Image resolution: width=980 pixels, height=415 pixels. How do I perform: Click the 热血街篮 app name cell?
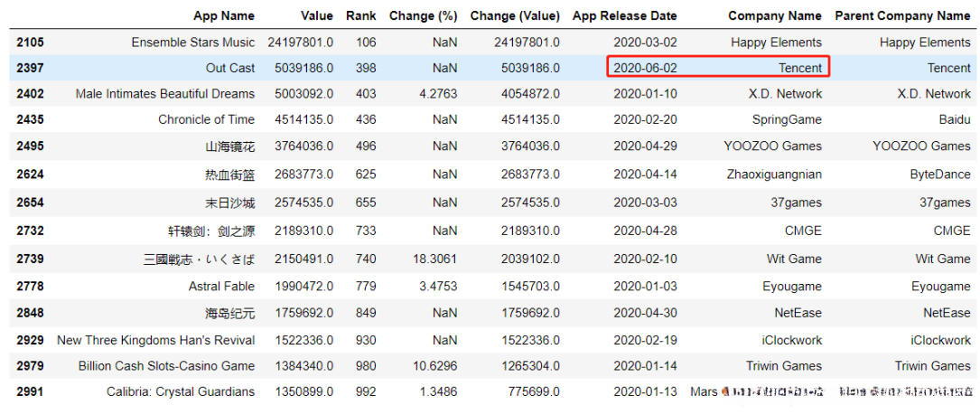click(x=232, y=174)
